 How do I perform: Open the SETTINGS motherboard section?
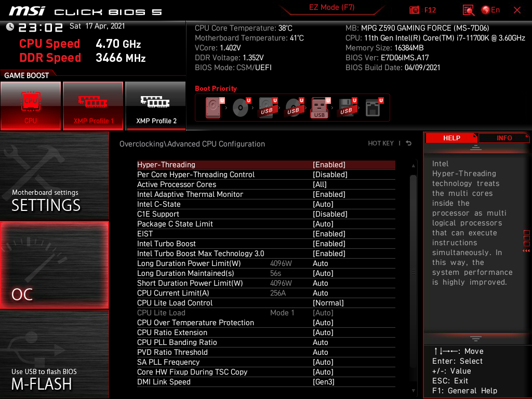[x=54, y=176]
